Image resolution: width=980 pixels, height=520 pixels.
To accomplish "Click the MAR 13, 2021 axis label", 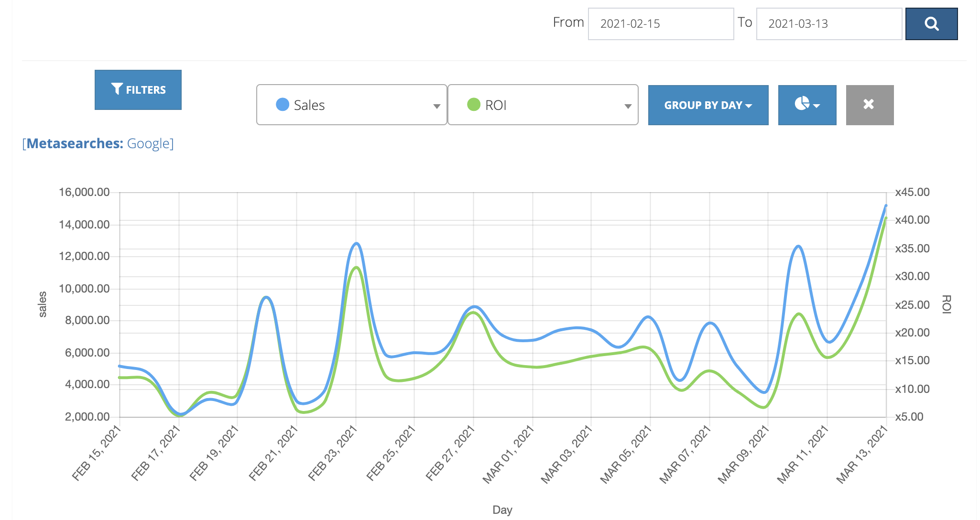I will pos(861,454).
